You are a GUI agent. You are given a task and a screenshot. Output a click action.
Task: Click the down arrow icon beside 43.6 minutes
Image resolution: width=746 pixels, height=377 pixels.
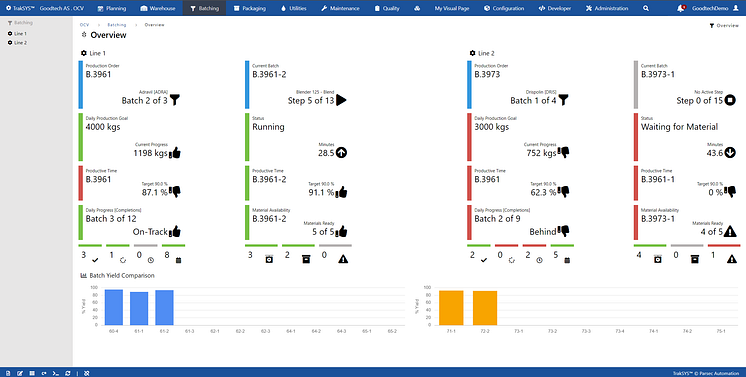pos(730,152)
